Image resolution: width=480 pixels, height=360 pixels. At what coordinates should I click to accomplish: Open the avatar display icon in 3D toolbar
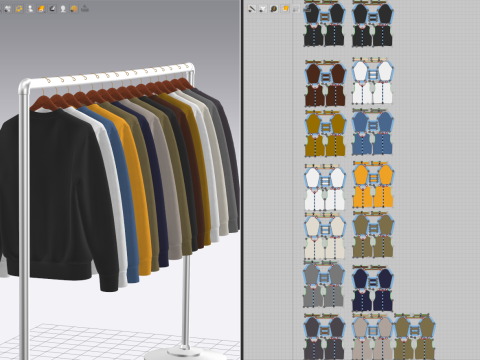point(30,9)
